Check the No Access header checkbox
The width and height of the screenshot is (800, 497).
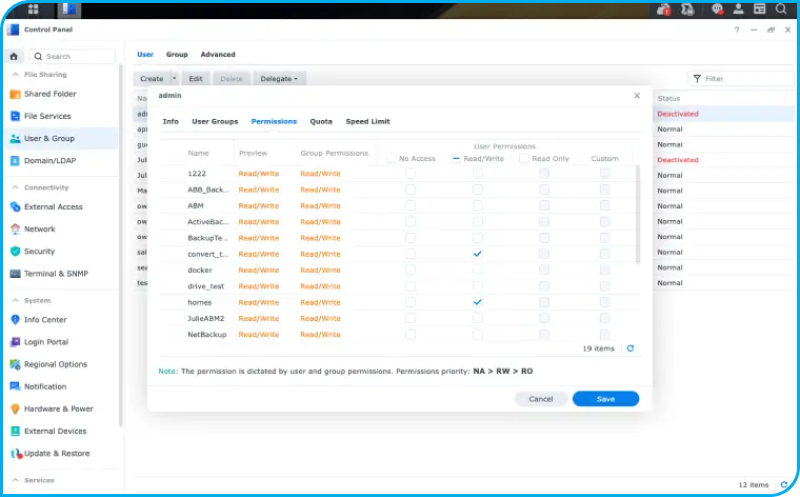point(391,158)
